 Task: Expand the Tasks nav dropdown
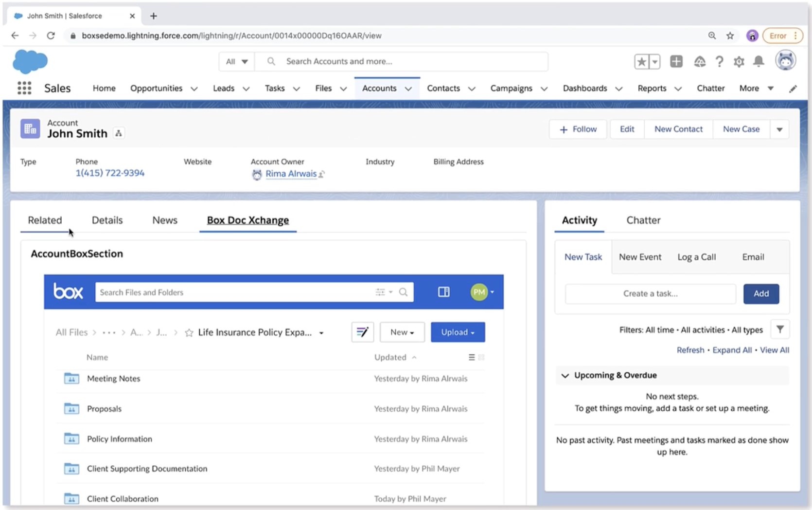pyautogui.click(x=297, y=89)
